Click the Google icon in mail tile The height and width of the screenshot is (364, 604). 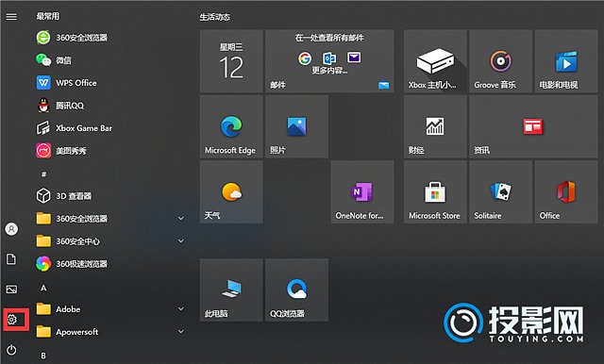[305, 58]
